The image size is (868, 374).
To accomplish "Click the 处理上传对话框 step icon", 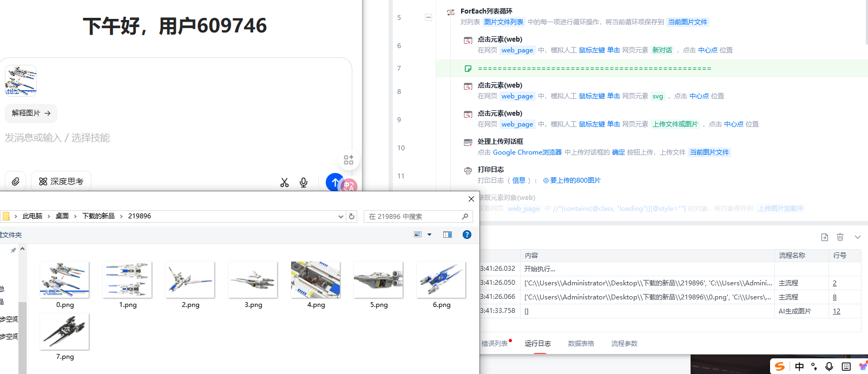I will coord(468,143).
